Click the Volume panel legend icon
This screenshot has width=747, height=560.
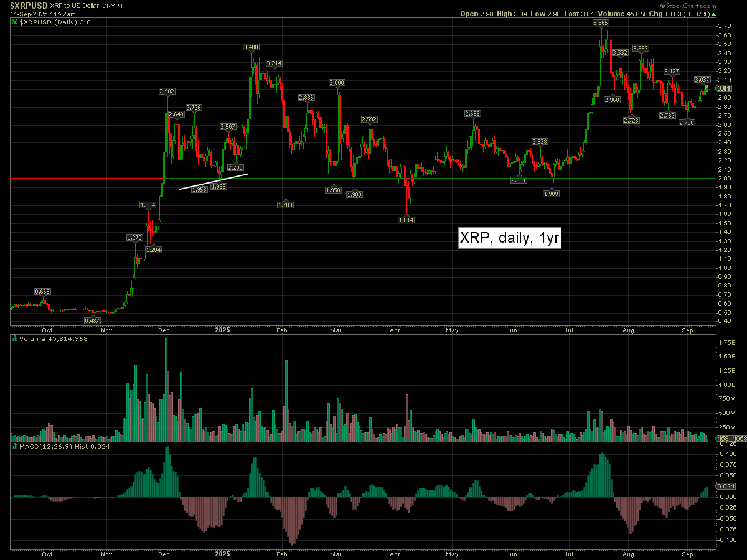(16, 339)
